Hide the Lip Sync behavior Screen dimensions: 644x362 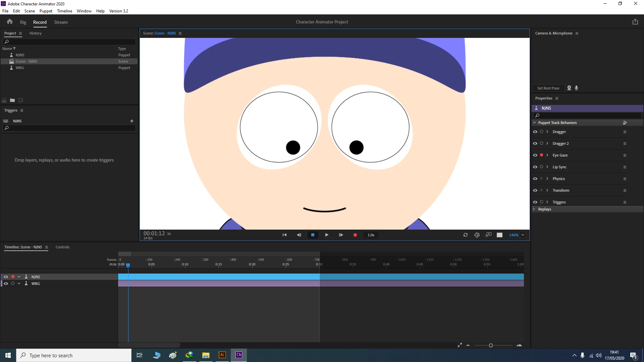click(535, 167)
